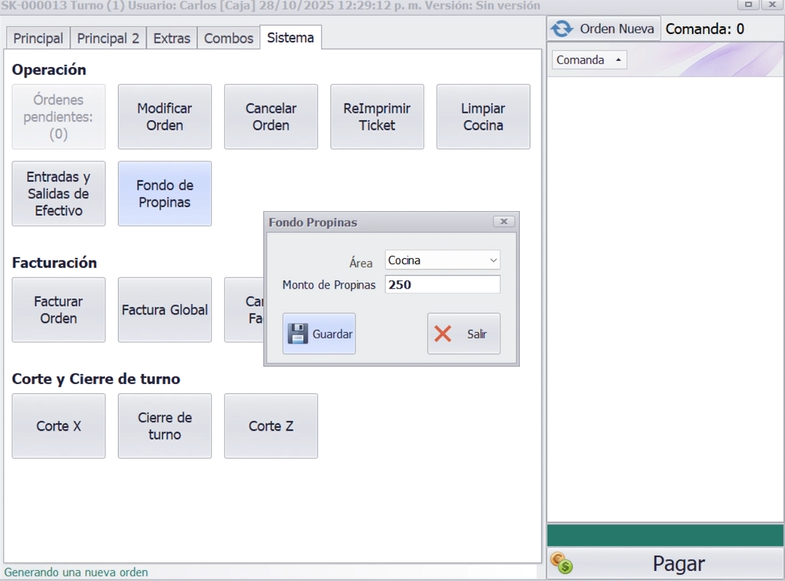
Task: Close the Fondo Propinas dialog
Action: [x=504, y=222]
